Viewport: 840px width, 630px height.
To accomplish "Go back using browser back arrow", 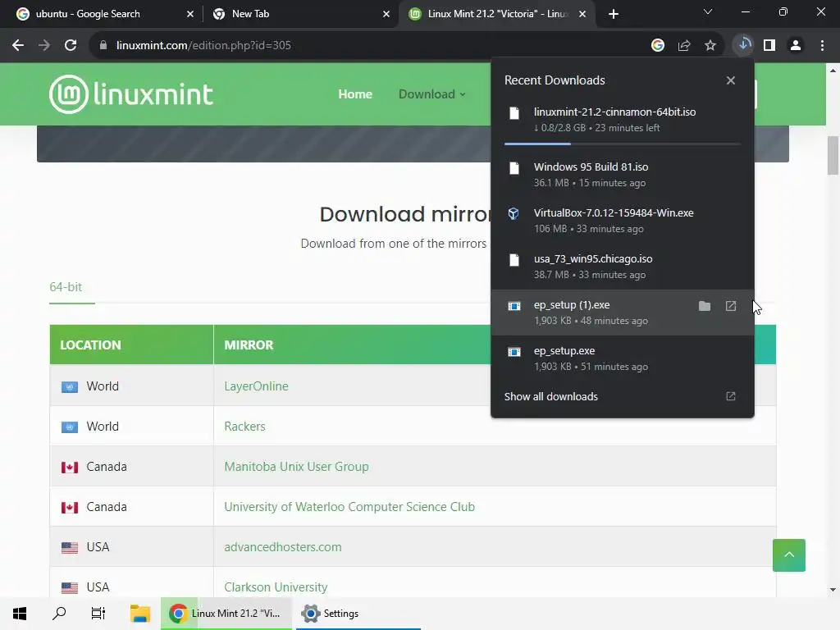I will click(x=18, y=46).
